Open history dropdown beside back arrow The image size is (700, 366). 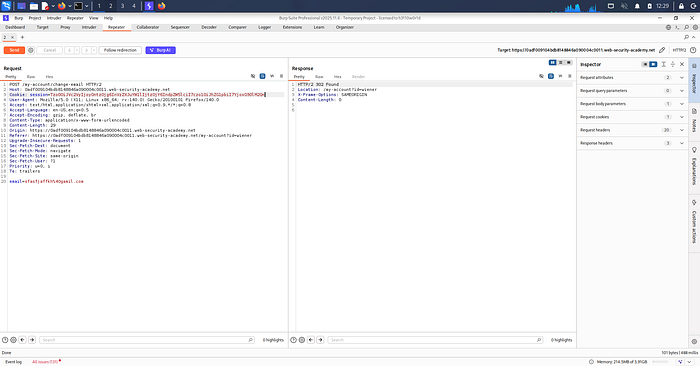(77, 50)
